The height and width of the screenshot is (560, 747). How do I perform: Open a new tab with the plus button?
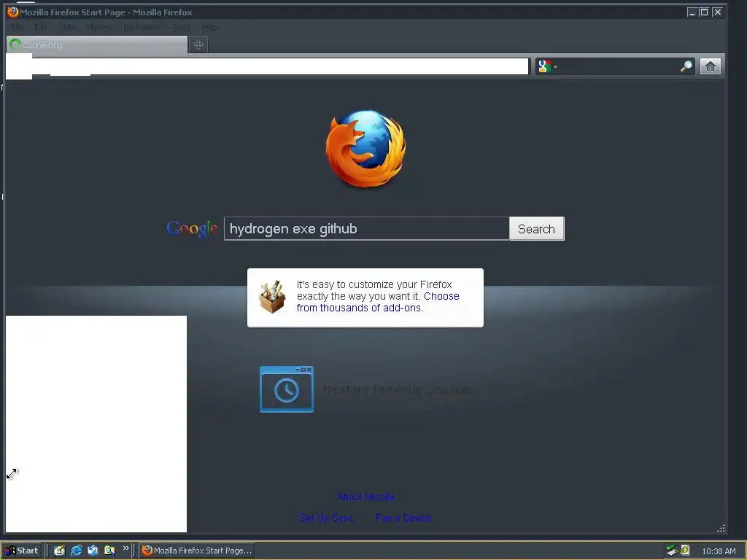198,44
